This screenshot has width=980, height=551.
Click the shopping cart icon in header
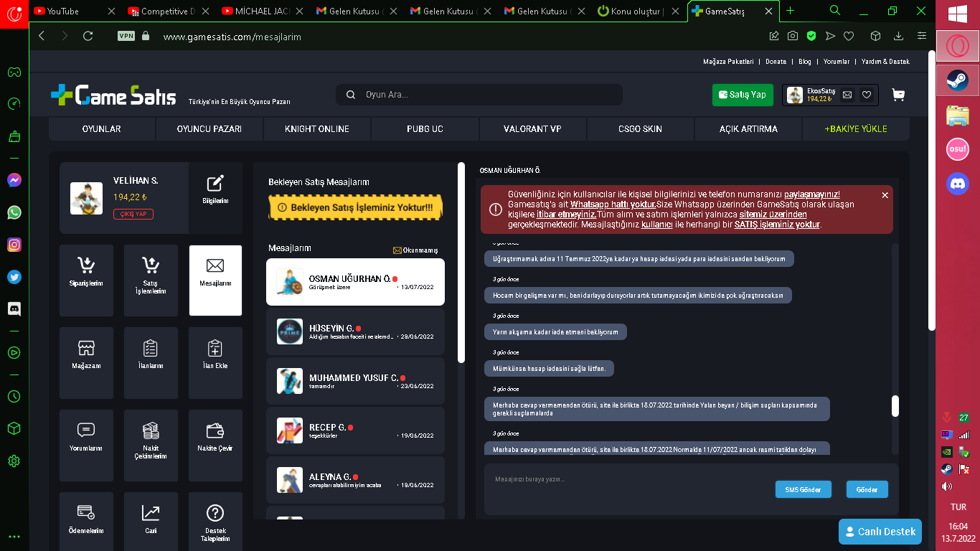pos(897,95)
